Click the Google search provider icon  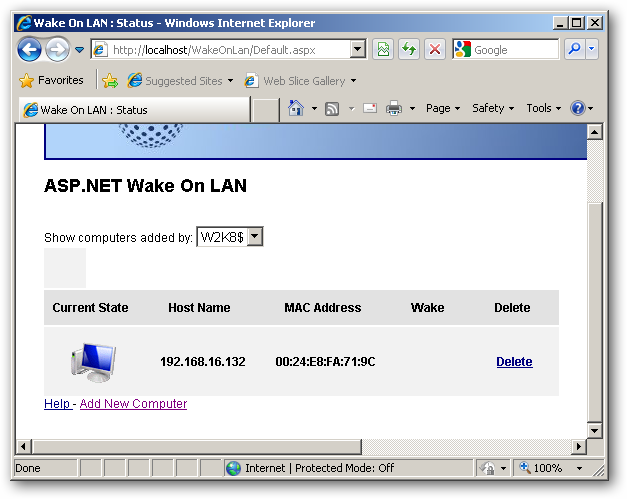pos(463,50)
